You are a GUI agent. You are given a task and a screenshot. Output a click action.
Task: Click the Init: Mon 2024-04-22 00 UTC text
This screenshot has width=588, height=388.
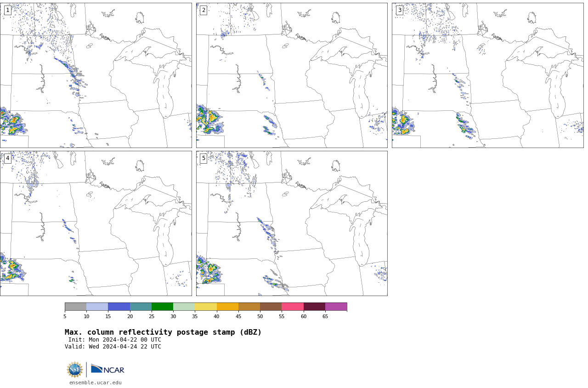pyautogui.click(x=115, y=340)
